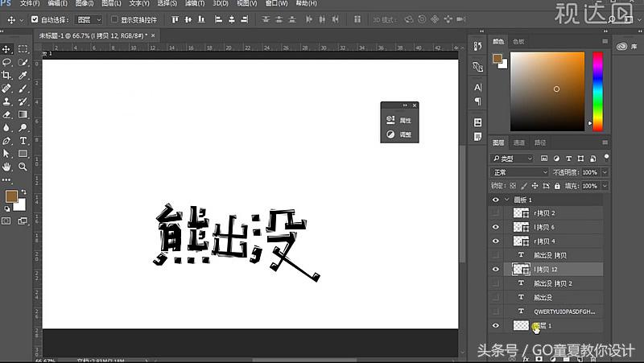644x363 pixels.
Task: Hide the l拷贝 12 layer
Action: point(496,270)
